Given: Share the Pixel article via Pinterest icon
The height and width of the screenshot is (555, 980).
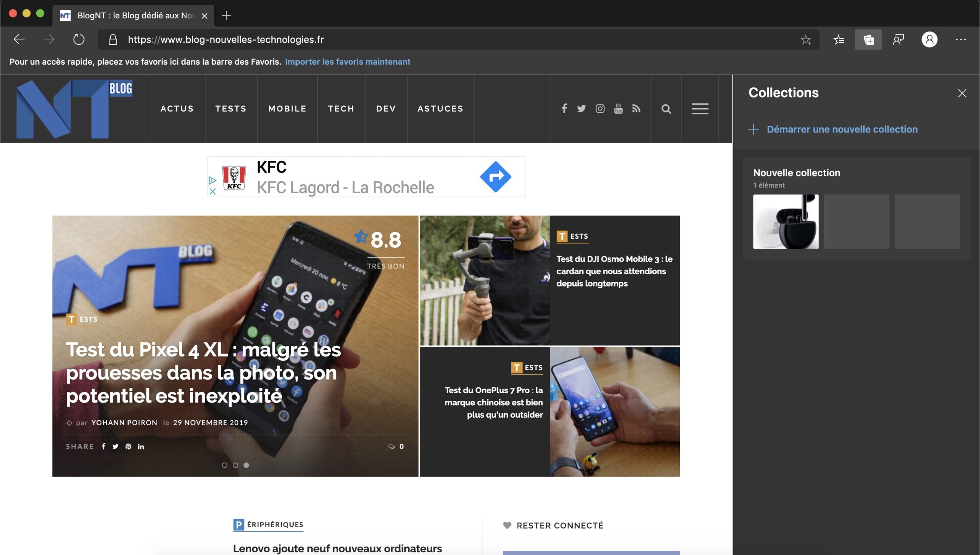Looking at the screenshot, I should pyautogui.click(x=128, y=446).
